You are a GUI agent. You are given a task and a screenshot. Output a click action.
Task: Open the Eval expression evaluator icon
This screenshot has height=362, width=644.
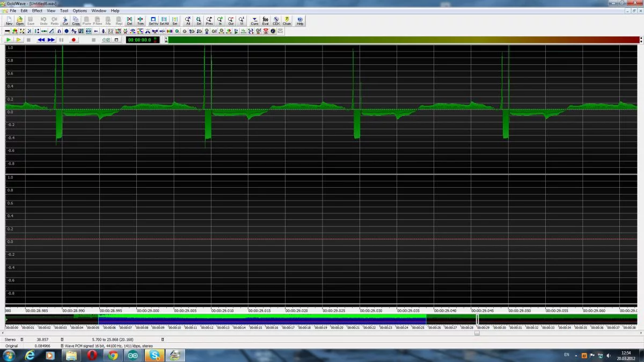coord(265,21)
